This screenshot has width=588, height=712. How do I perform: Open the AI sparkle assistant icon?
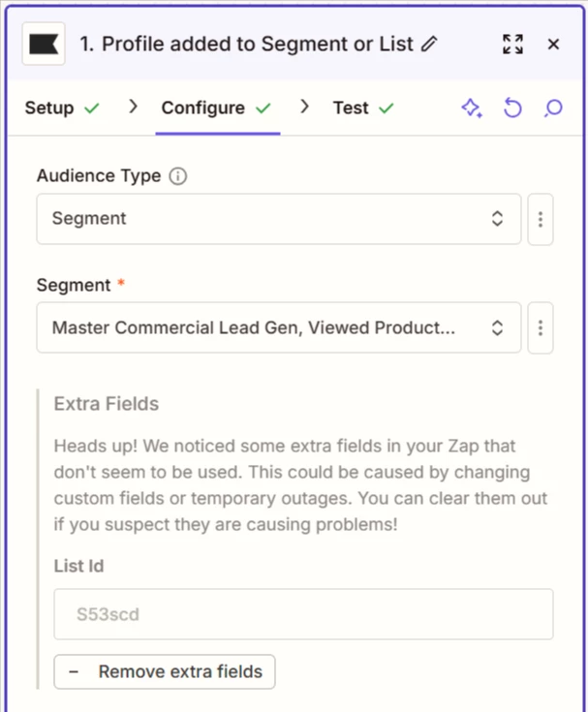[x=472, y=108]
